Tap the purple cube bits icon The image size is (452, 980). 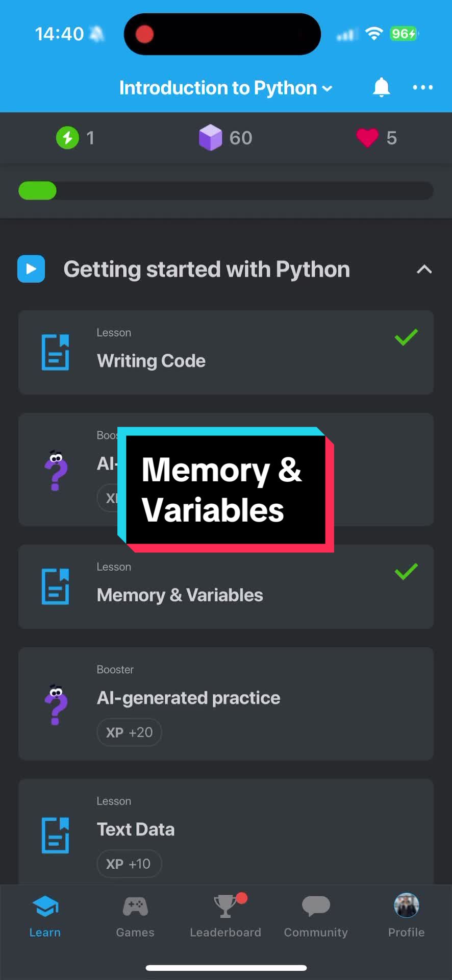210,138
